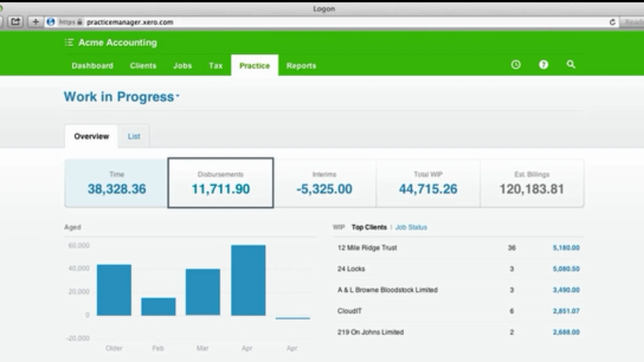Open the 5,080.50 WIP amount link
This screenshot has height=362, width=644.
pos(566,269)
